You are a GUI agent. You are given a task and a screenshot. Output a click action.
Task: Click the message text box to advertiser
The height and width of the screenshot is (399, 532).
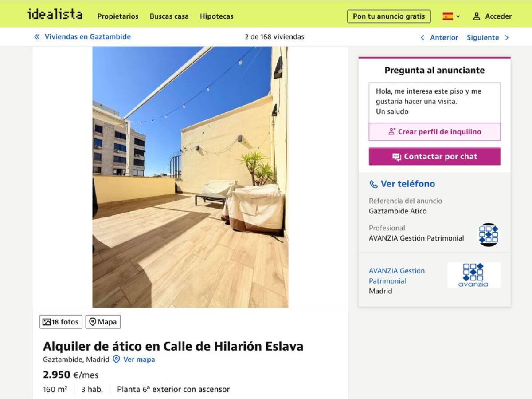click(434, 103)
